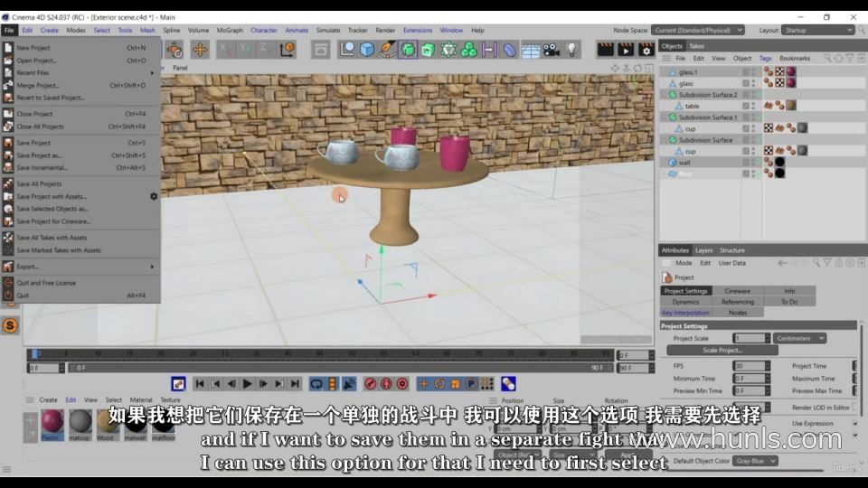Click the Scale Project button
This screenshot has height=488, width=868.
pyautogui.click(x=722, y=350)
